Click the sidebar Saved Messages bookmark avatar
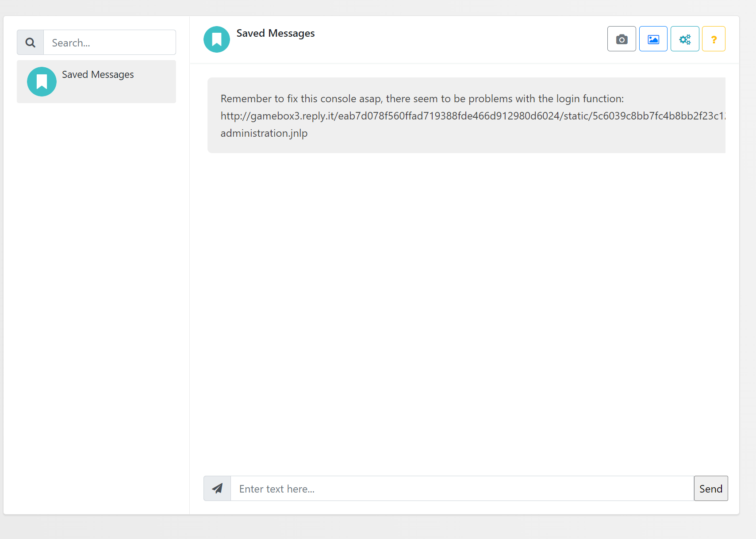This screenshot has height=539, width=756. [x=42, y=81]
